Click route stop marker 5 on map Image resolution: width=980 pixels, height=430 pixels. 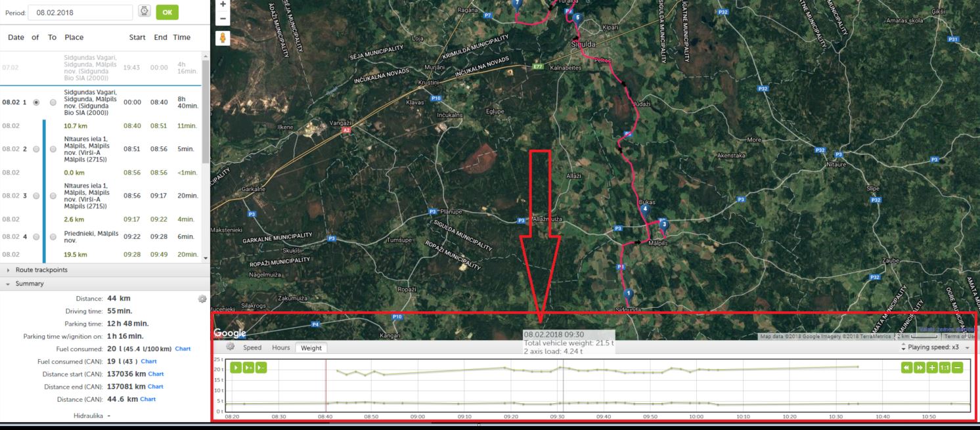click(577, 18)
